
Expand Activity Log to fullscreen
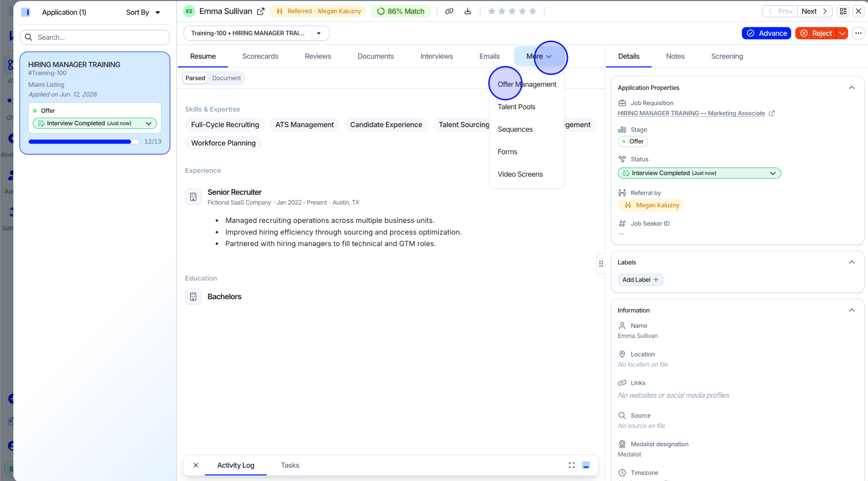[572, 465]
